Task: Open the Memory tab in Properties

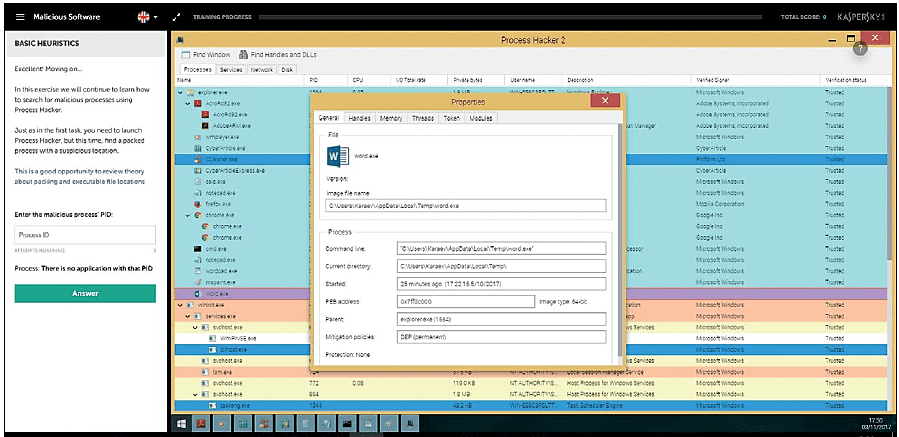Action: [x=390, y=118]
